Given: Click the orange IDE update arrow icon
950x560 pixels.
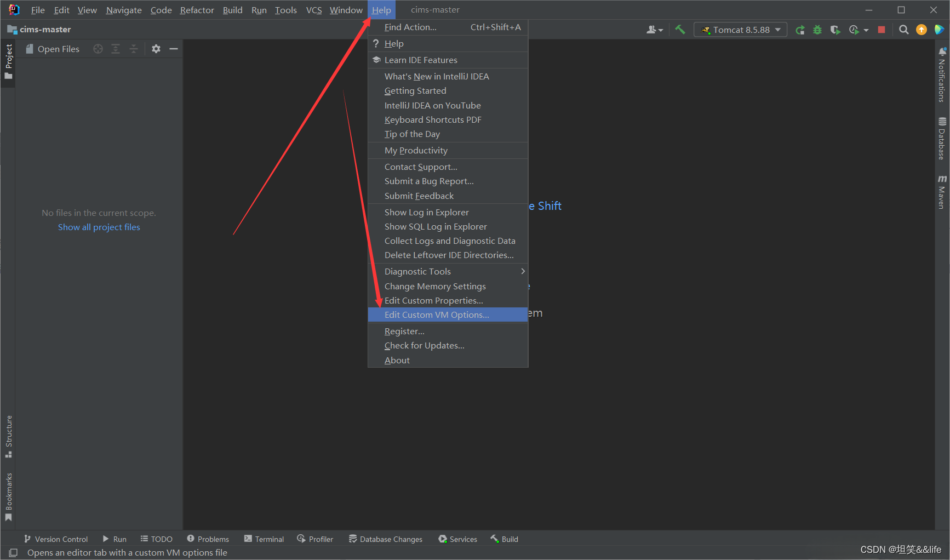Looking at the screenshot, I should coord(922,30).
